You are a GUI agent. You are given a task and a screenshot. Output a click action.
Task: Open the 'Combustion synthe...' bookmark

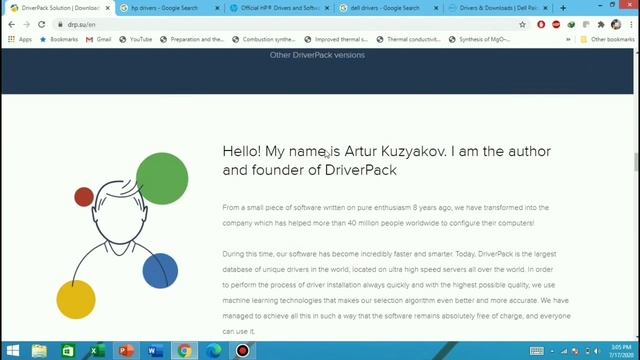pyautogui.click(x=264, y=39)
